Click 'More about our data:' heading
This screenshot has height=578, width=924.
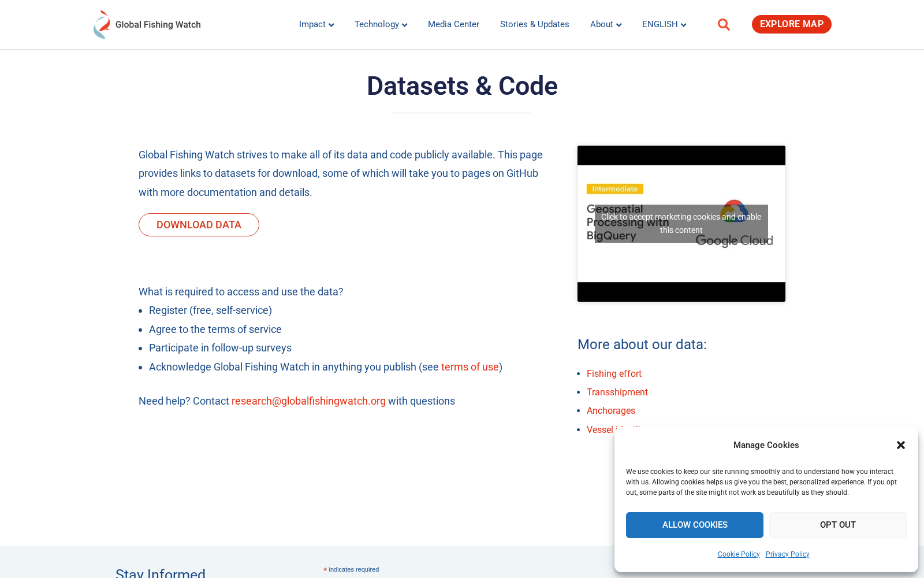coord(642,344)
